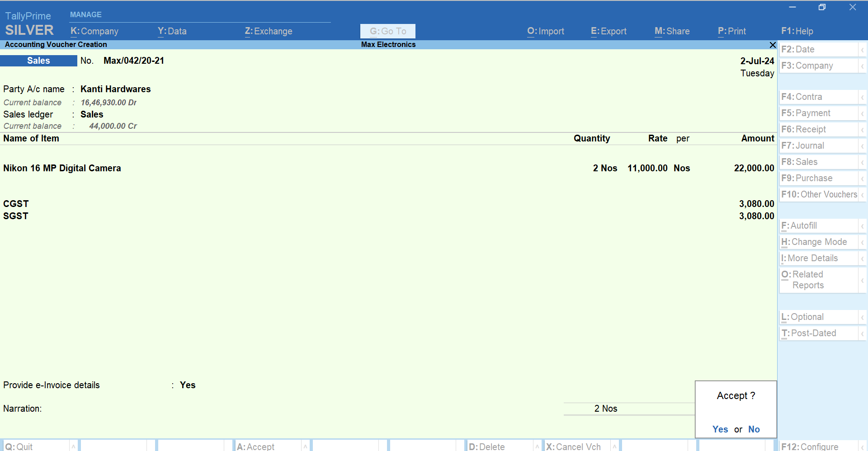Expand the F3: Company side chevron

pos(863,66)
